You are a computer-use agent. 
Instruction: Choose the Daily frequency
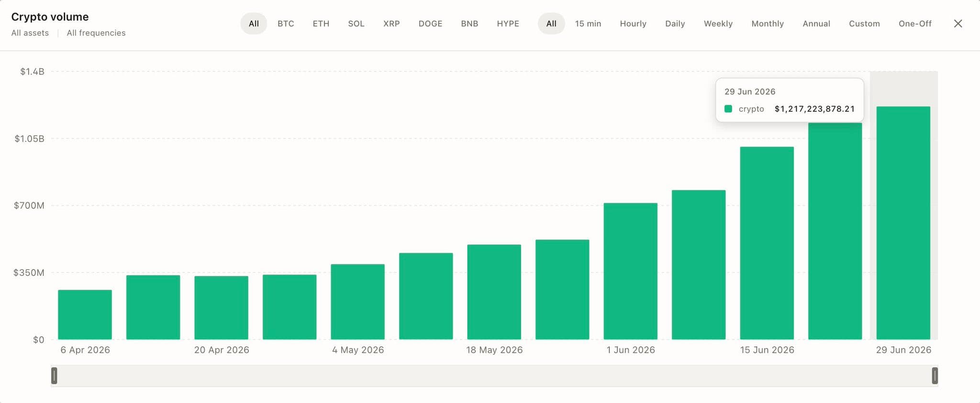point(675,23)
